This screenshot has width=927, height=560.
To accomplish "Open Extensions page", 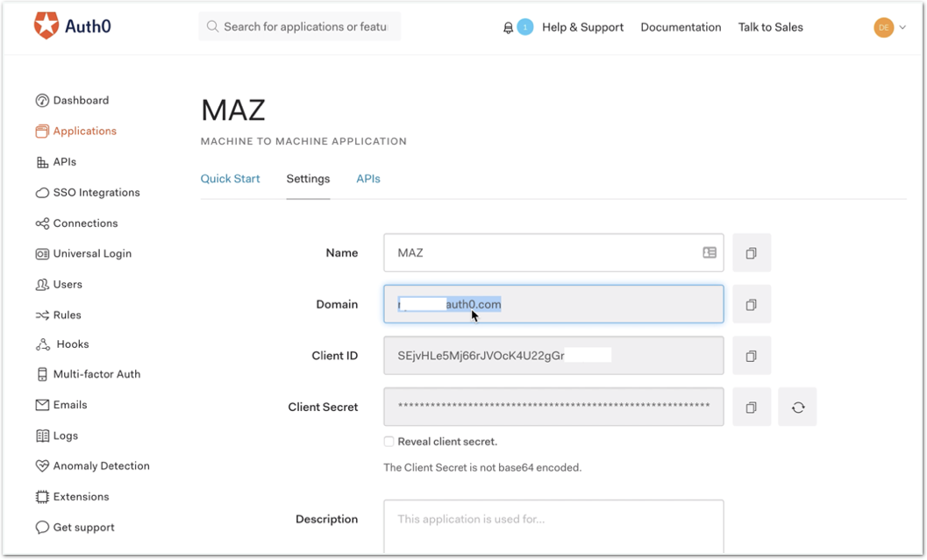I will coord(81,497).
